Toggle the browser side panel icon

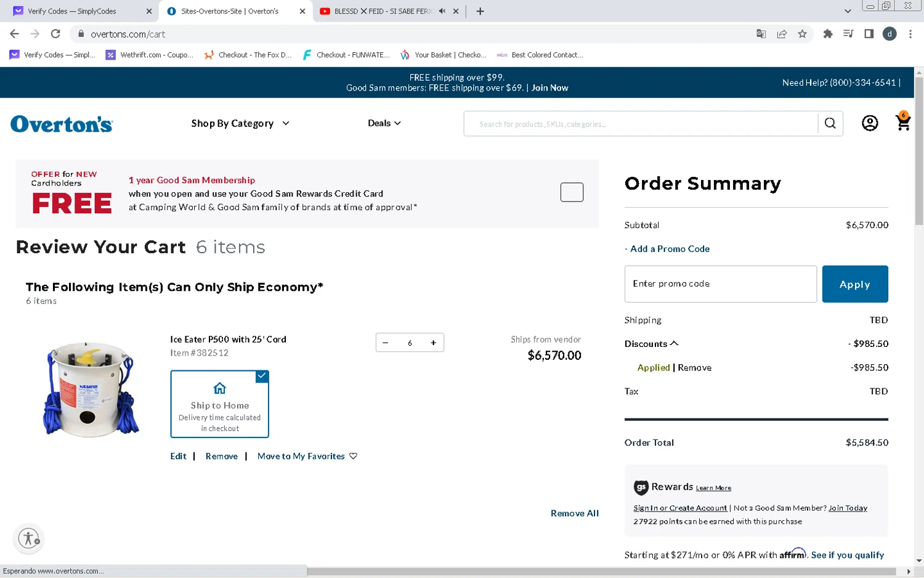point(869,34)
